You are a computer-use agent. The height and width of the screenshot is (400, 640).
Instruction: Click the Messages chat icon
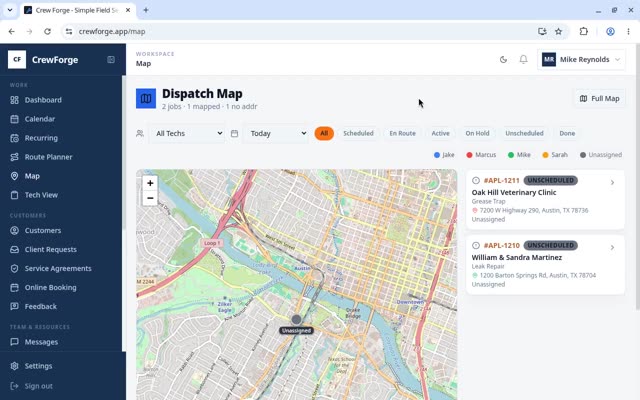pyautogui.click(x=14, y=342)
